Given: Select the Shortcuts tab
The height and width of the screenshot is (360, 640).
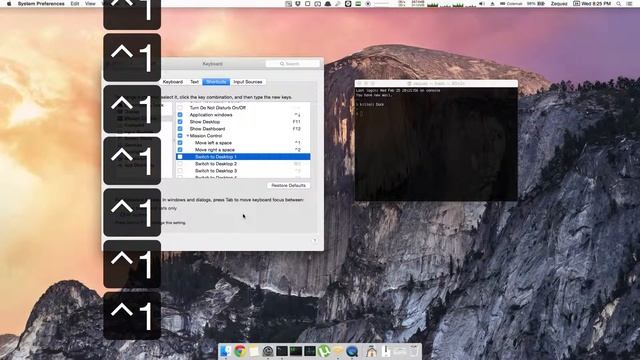Looking at the screenshot, I should click(x=216, y=82).
